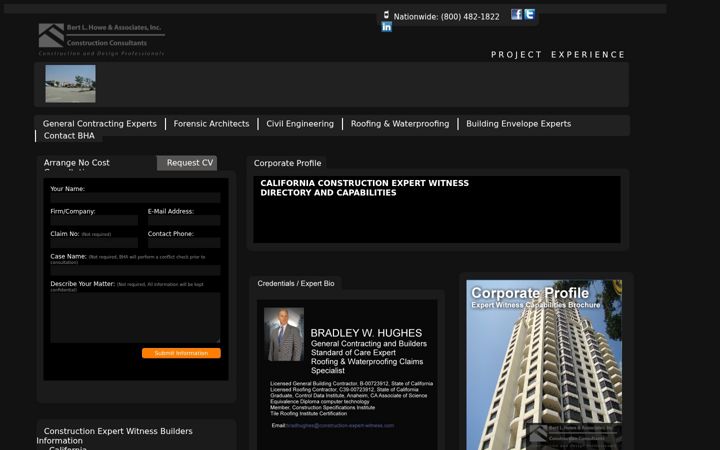Click the Tile Roofing Institute Certification line

coord(308,413)
